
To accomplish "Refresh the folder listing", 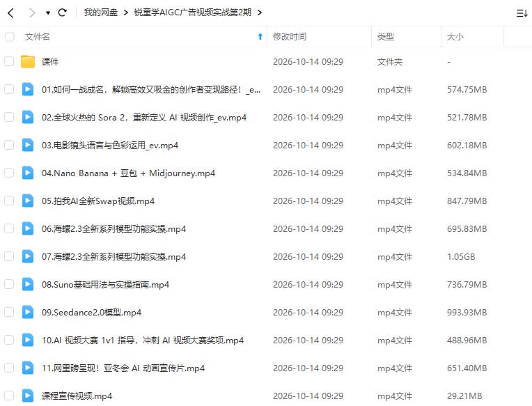I will point(63,13).
